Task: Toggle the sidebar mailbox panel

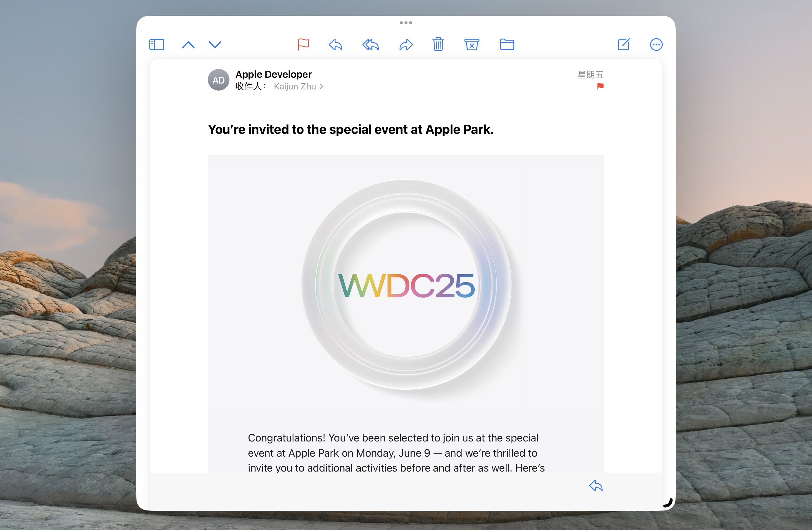Action: click(157, 45)
